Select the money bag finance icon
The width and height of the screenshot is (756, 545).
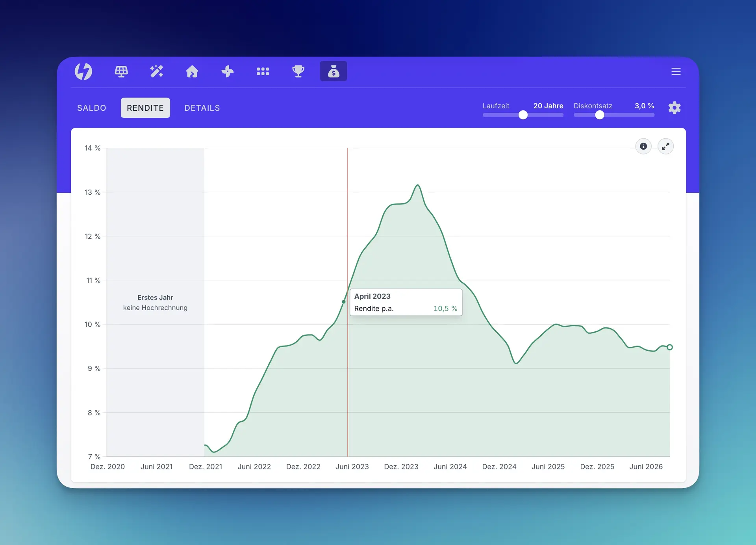334,71
